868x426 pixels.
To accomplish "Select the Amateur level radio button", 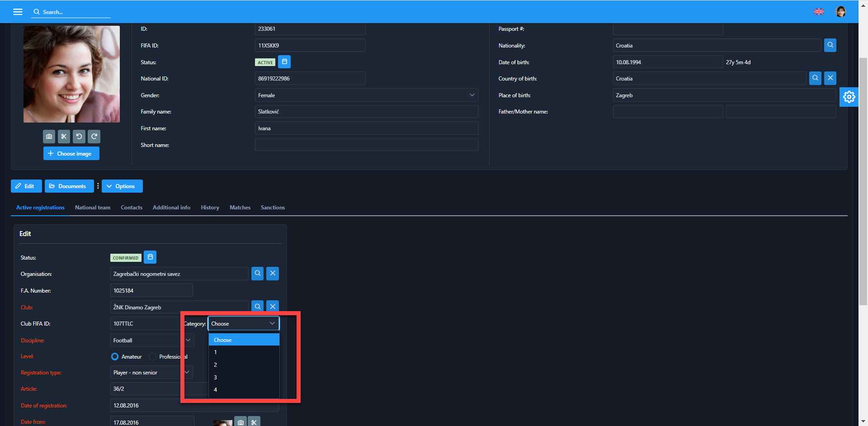I will click(x=115, y=357).
